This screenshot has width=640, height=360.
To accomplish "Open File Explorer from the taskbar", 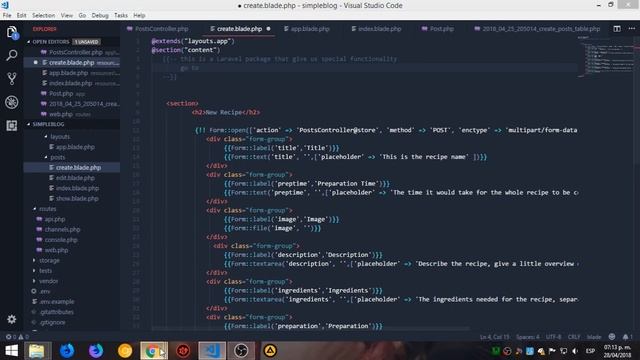I will (x=36, y=351).
